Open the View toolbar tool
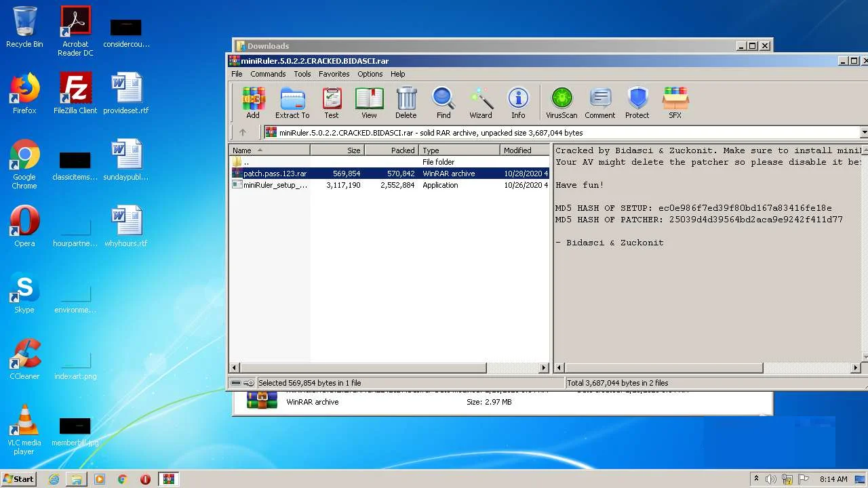868x488 pixels. tap(369, 103)
